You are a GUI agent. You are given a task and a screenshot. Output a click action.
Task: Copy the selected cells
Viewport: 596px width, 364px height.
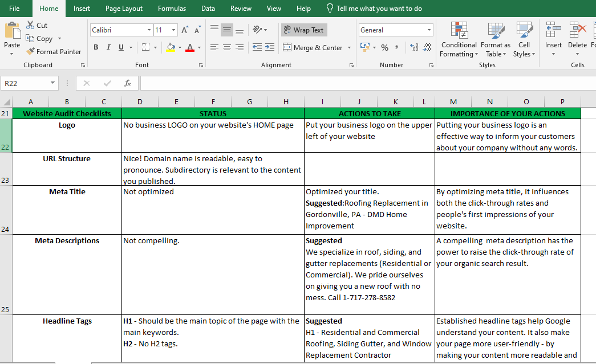[x=39, y=38]
